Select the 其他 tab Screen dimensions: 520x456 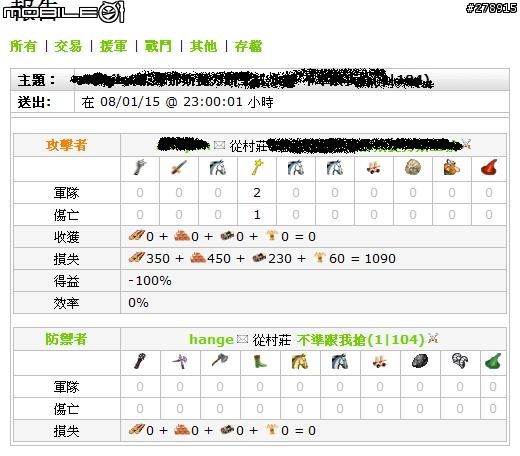(203, 46)
